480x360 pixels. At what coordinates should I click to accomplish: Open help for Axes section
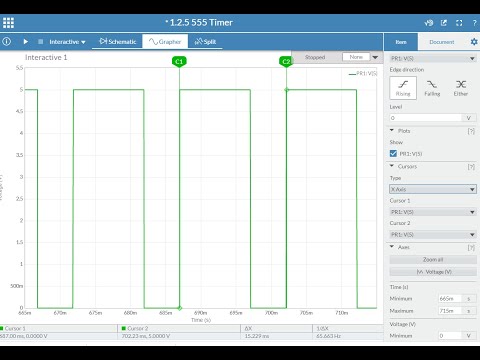(471, 247)
